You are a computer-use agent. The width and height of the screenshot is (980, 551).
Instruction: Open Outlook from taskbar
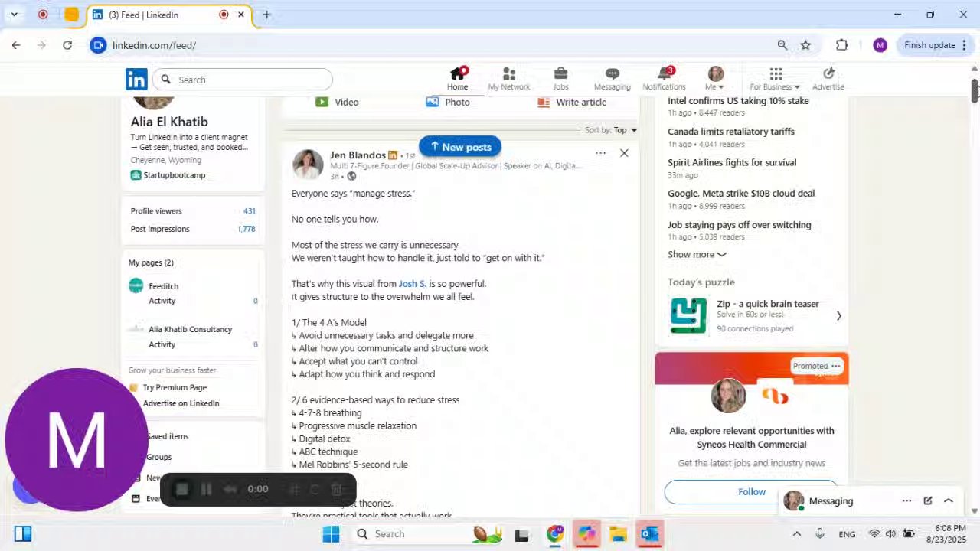649,533
